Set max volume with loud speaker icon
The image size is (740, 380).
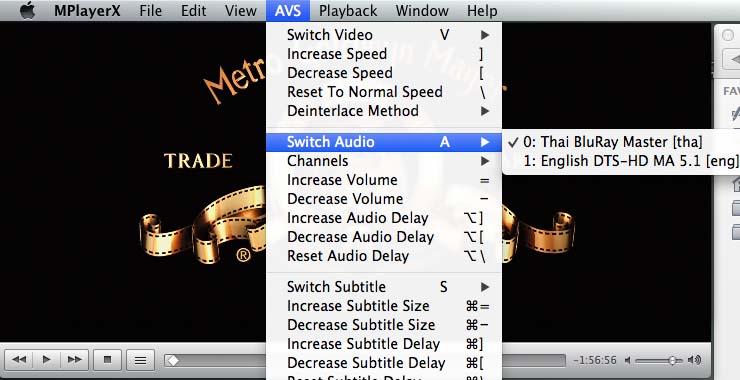point(694,360)
